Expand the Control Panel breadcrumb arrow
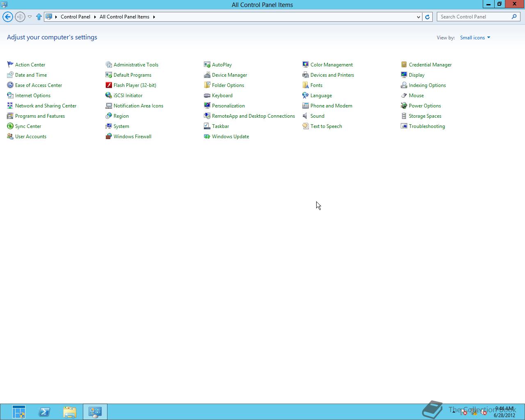Viewport: 525px width, 420px height. pyautogui.click(x=95, y=17)
